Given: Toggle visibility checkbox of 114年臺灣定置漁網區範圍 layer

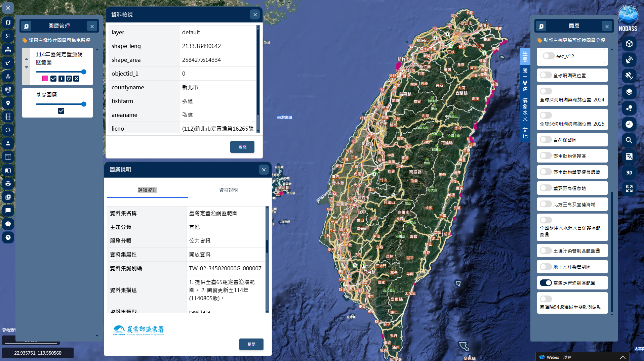Looking at the screenshot, I should 53,79.
